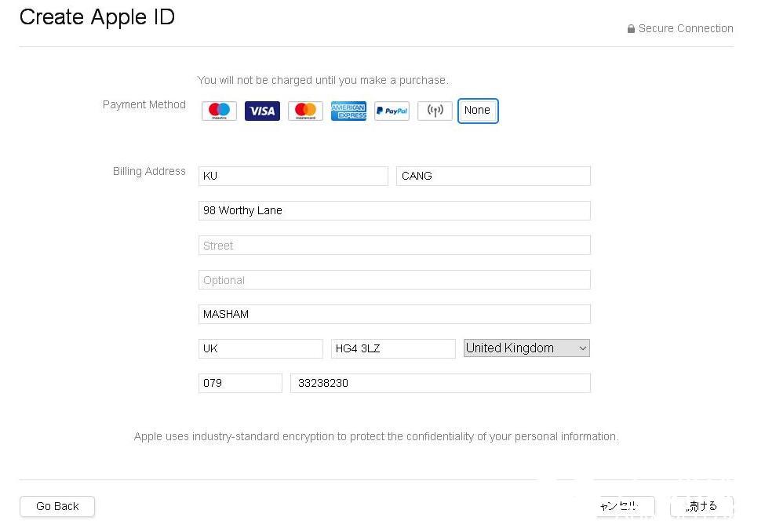Click the HG4 3LZ postcode field
The width and height of the screenshot is (765, 532).
pyautogui.click(x=393, y=349)
